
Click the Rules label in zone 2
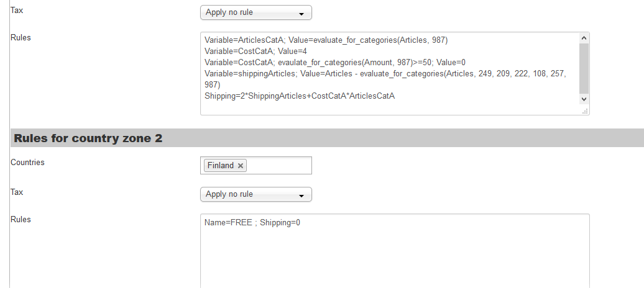[21, 219]
